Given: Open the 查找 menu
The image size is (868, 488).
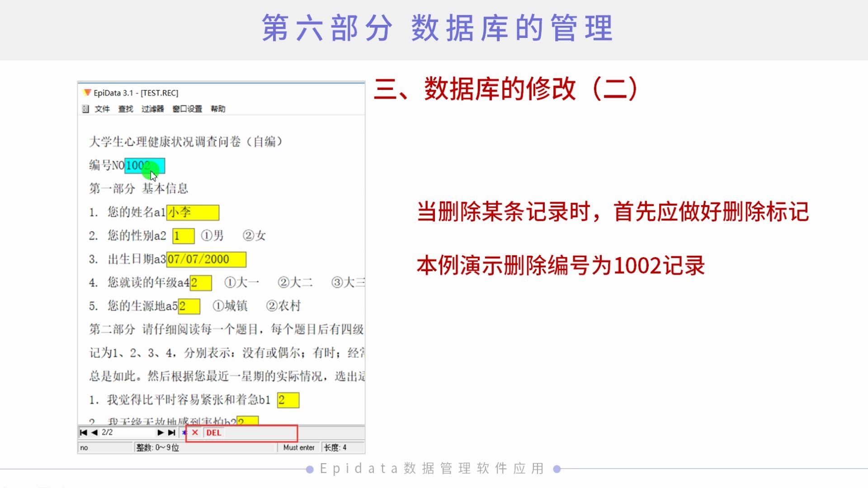Looking at the screenshot, I should pos(126,108).
